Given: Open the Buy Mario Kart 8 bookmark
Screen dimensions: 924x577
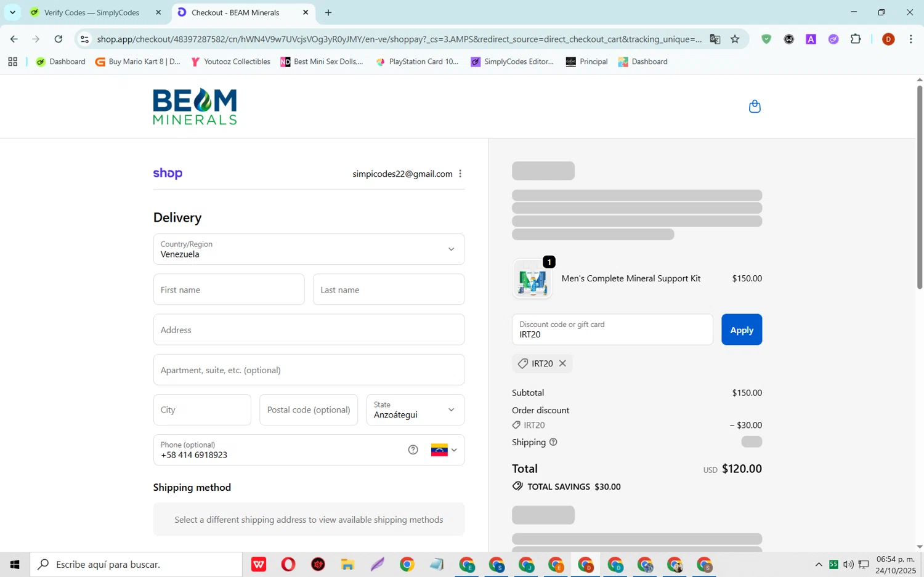Looking at the screenshot, I should pyautogui.click(x=138, y=62).
